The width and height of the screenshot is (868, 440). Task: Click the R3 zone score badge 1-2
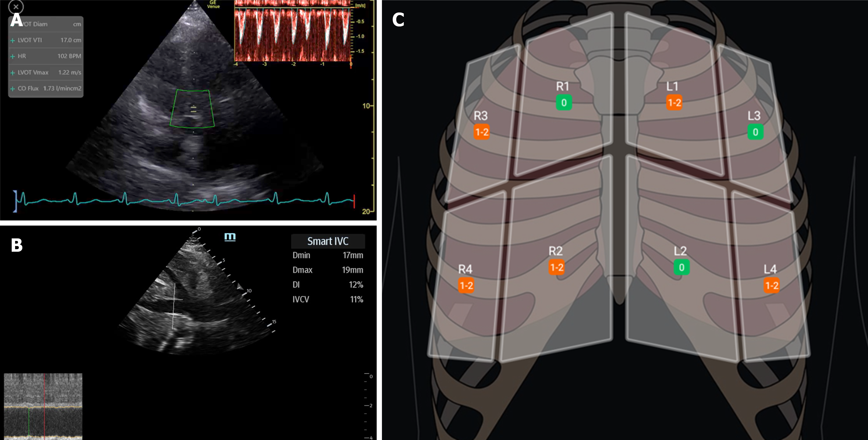(x=482, y=132)
